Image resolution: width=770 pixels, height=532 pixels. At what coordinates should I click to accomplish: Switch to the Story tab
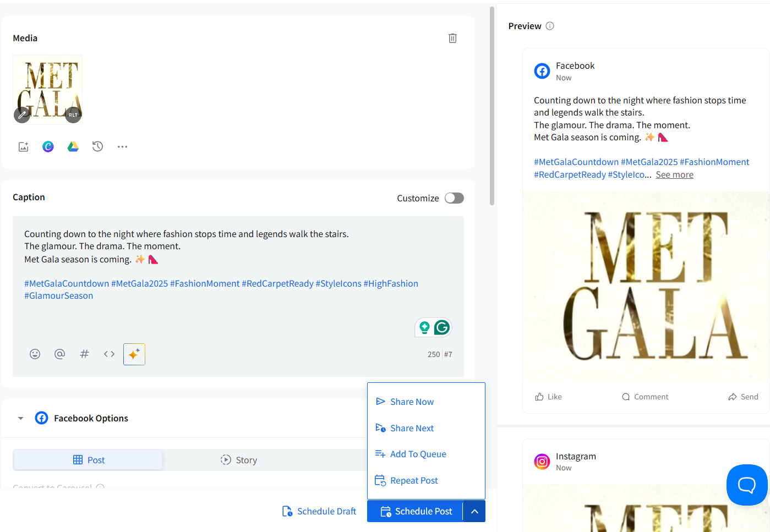238,460
